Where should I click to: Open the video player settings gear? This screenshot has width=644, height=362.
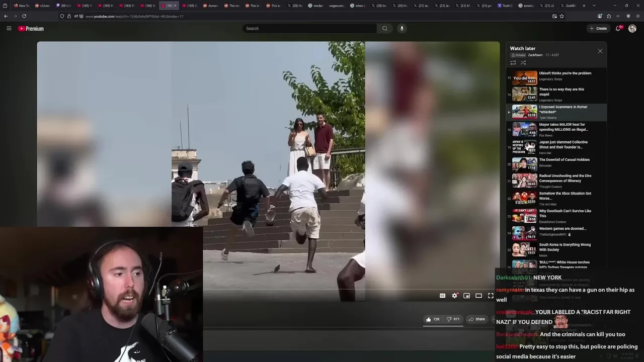[x=454, y=296]
